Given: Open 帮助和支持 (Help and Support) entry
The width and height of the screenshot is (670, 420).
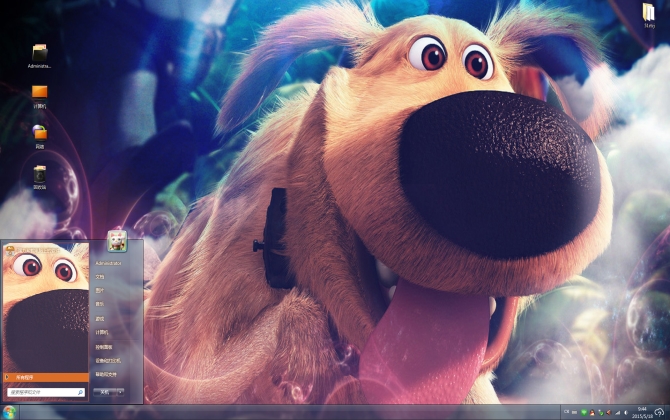Looking at the screenshot, I should coord(106,374).
